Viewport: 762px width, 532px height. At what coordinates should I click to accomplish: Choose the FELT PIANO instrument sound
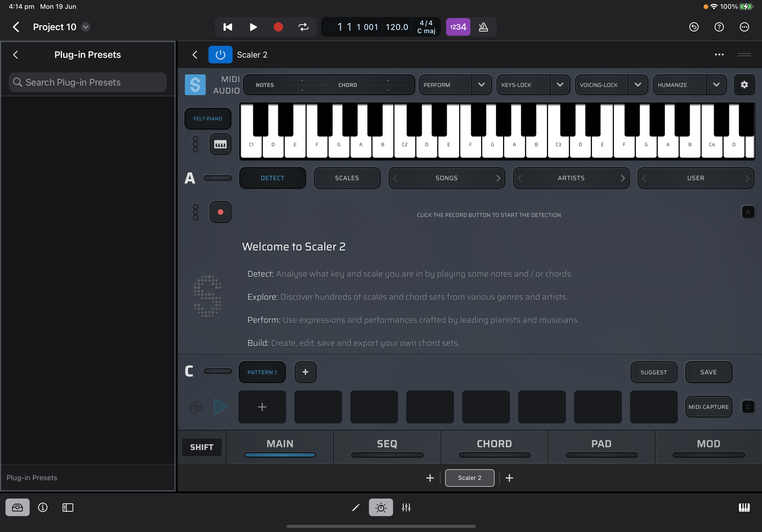pos(208,119)
